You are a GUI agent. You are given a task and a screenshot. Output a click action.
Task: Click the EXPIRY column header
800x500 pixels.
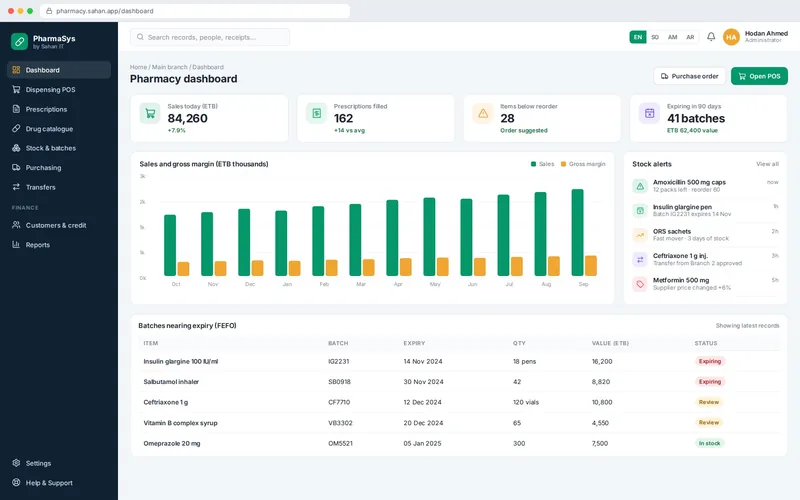coord(414,343)
